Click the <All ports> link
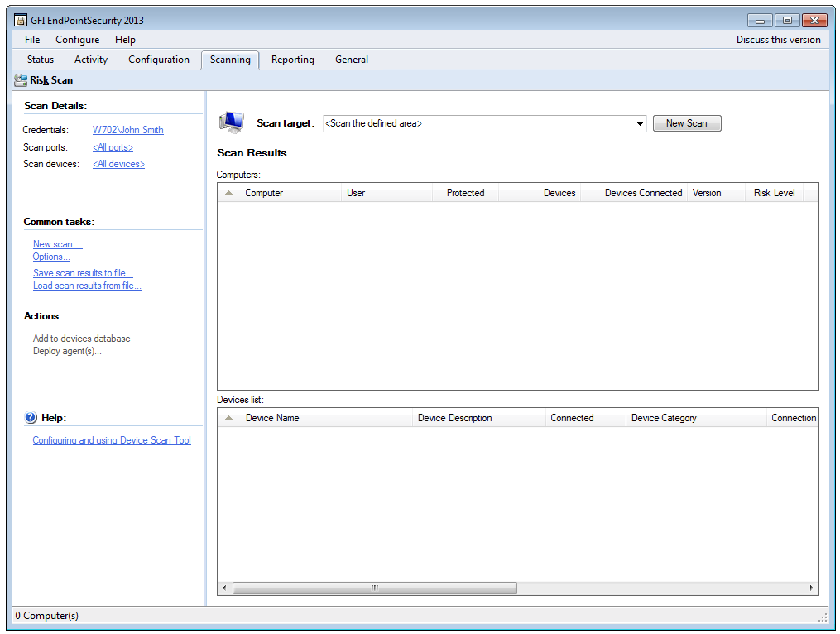The height and width of the screenshot is (634, 840). coord(113,147)
